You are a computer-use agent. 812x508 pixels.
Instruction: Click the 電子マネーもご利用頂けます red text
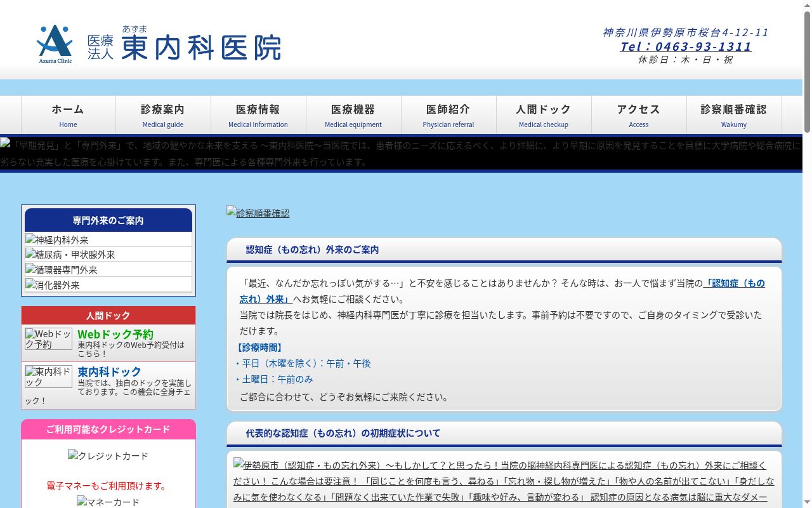tap(108, 486)
